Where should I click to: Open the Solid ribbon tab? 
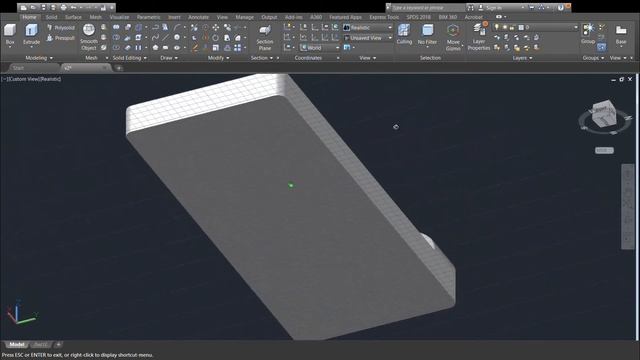(x=51, y=17)
